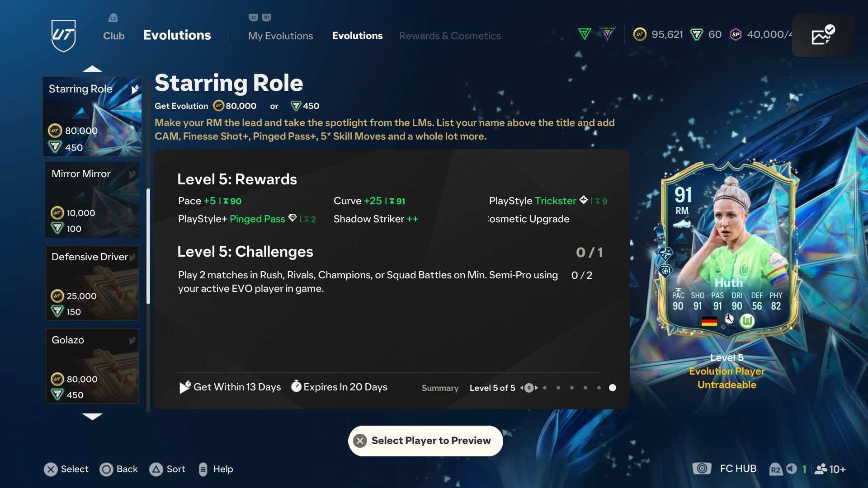Open the Rewards & Cosmetics tab

point(450,36)
